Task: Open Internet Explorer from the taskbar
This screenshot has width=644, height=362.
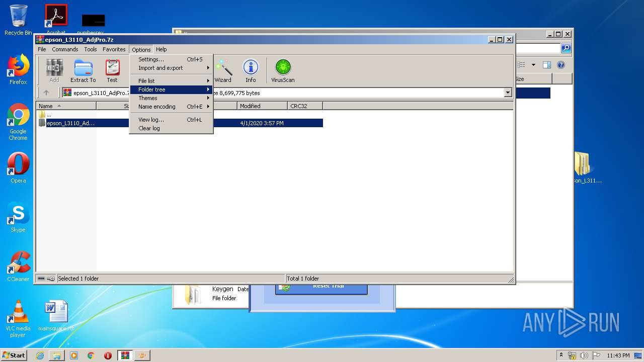Action: 40,355
